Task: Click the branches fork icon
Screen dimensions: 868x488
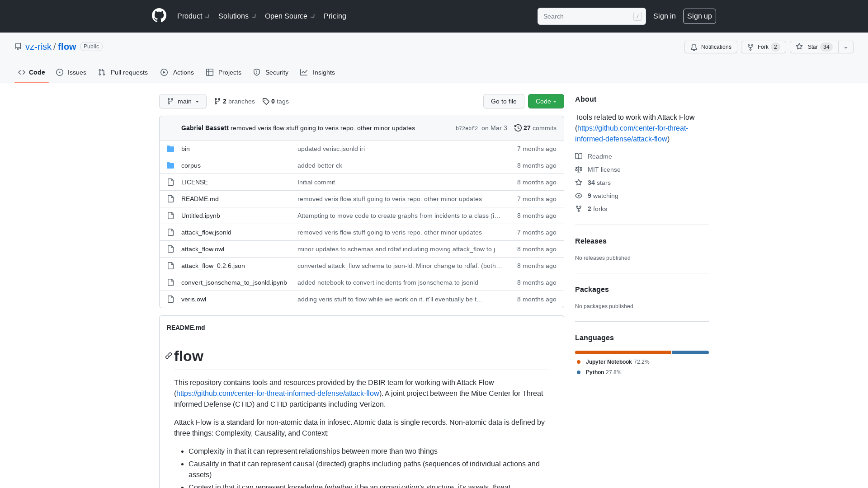Action: point(217,101)
